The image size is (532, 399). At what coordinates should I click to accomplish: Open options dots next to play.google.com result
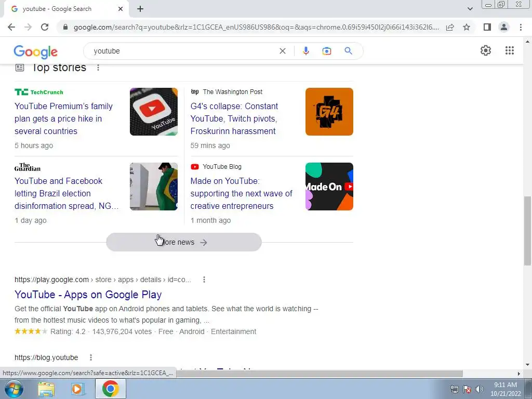204,280
